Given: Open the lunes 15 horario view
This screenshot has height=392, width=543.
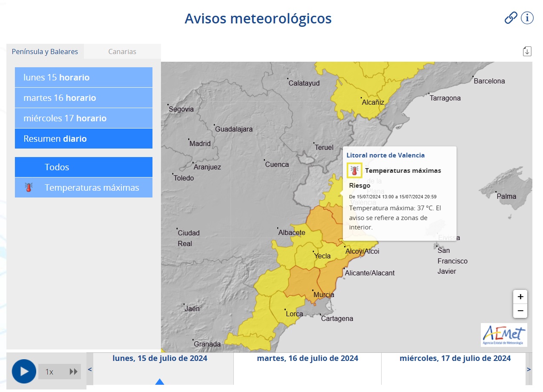Looking at the screenshot, I should click(x=83, y=77).
